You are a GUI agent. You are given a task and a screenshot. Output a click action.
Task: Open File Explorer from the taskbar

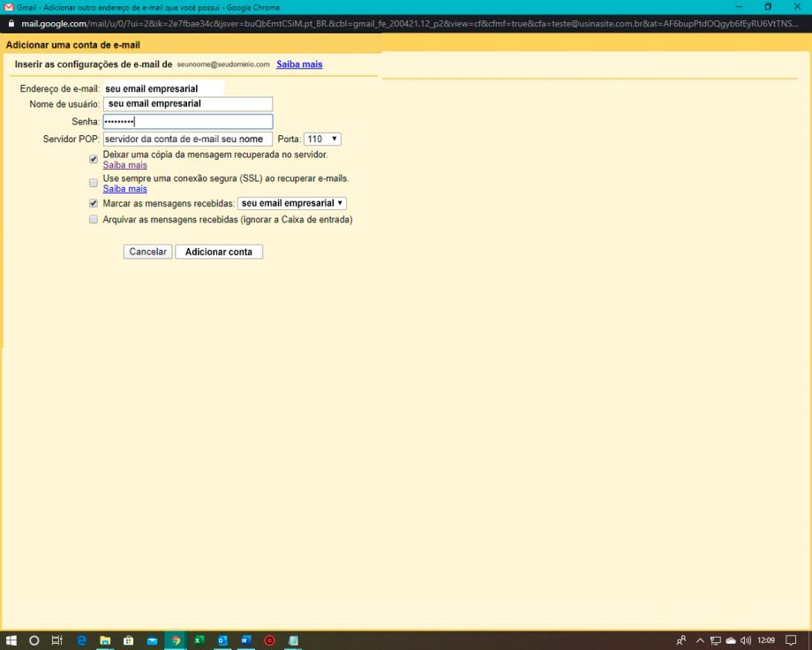point(104,640)
